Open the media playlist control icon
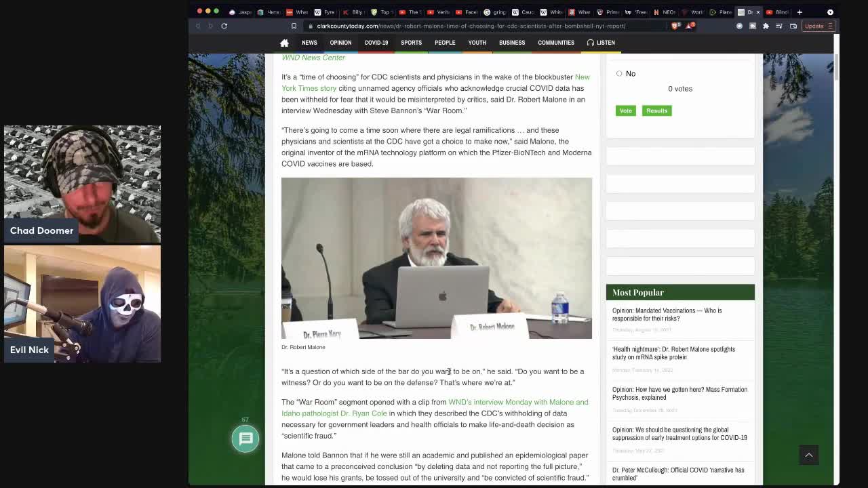868x488 pixels. click(x=779, y=26)
